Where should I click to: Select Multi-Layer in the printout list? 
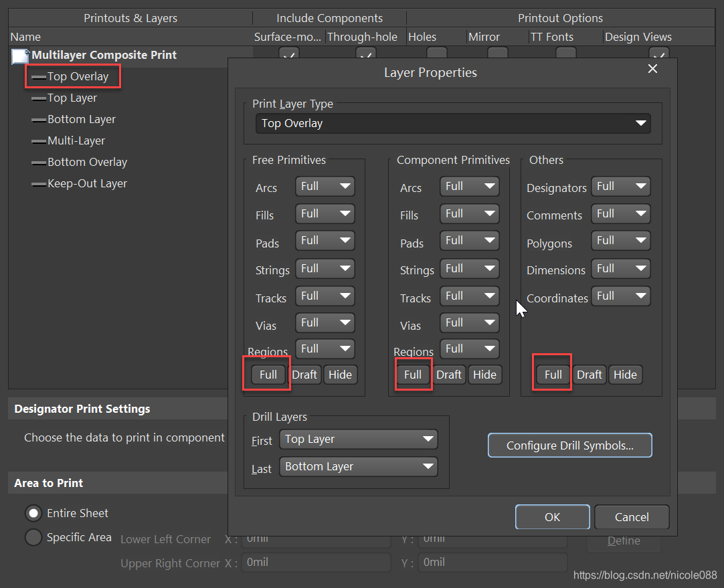click(76, 141)
